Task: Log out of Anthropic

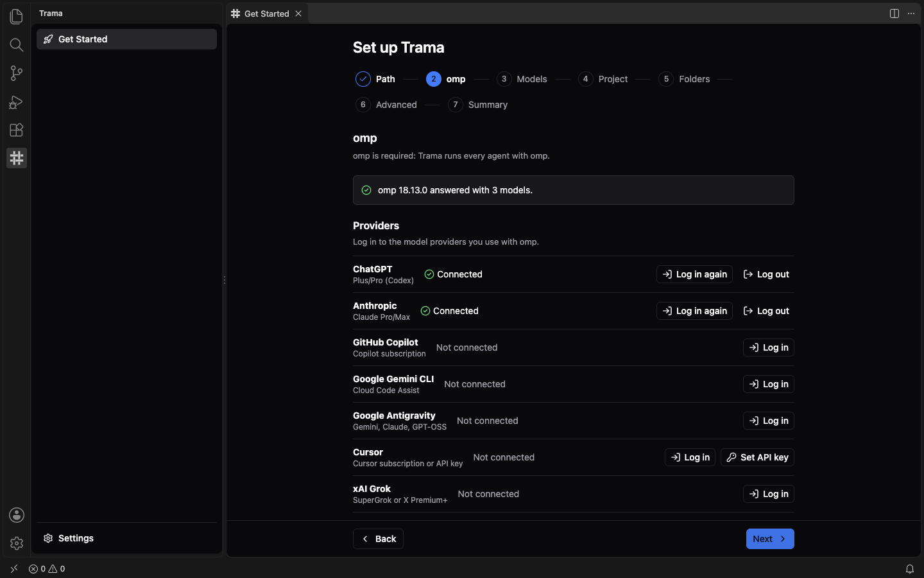Action: click(x=766, y=311)
